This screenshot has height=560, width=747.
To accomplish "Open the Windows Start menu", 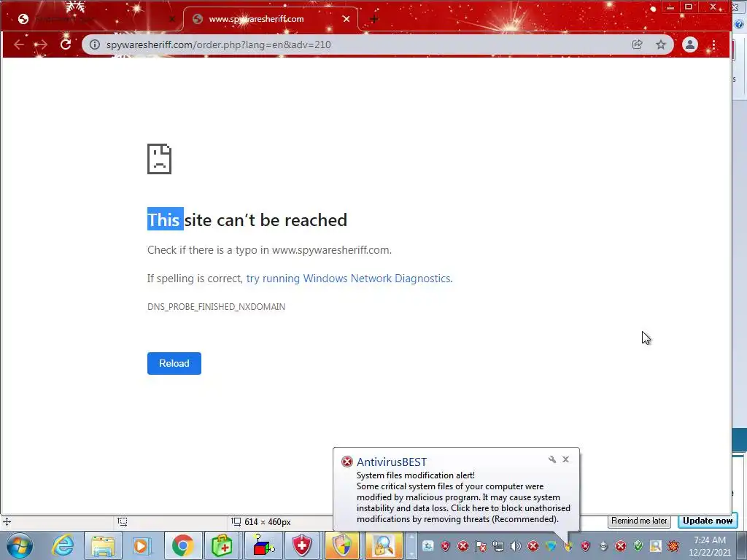I will (x=20, y=545).
